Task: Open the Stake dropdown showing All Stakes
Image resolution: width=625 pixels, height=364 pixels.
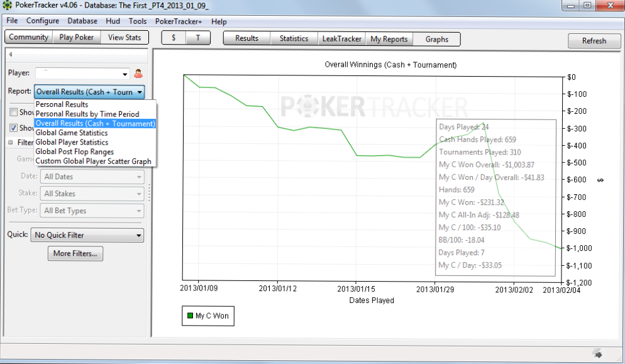Action: pyautogui.click(x=92, y=194)
